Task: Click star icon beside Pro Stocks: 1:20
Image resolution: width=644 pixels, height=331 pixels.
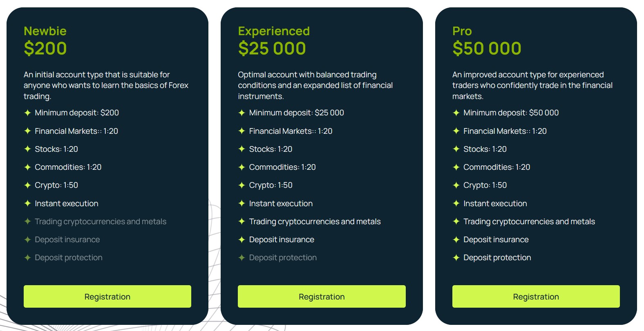Action: [456, 149]
